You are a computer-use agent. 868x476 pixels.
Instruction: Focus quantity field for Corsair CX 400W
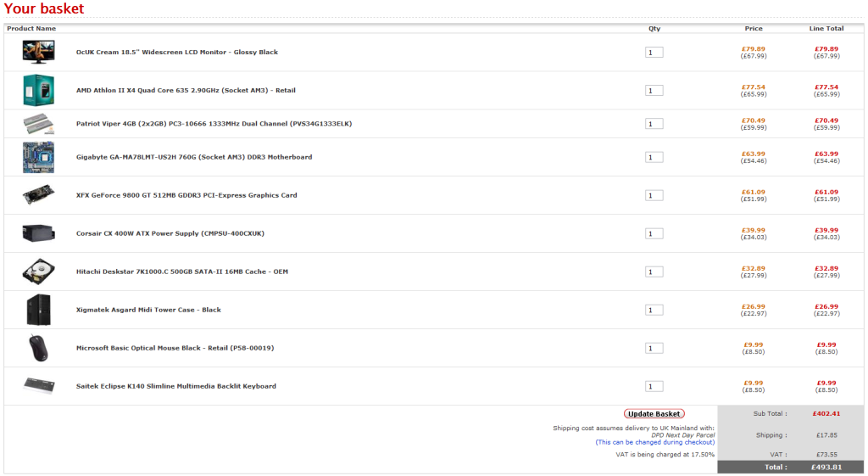point(654,234)
